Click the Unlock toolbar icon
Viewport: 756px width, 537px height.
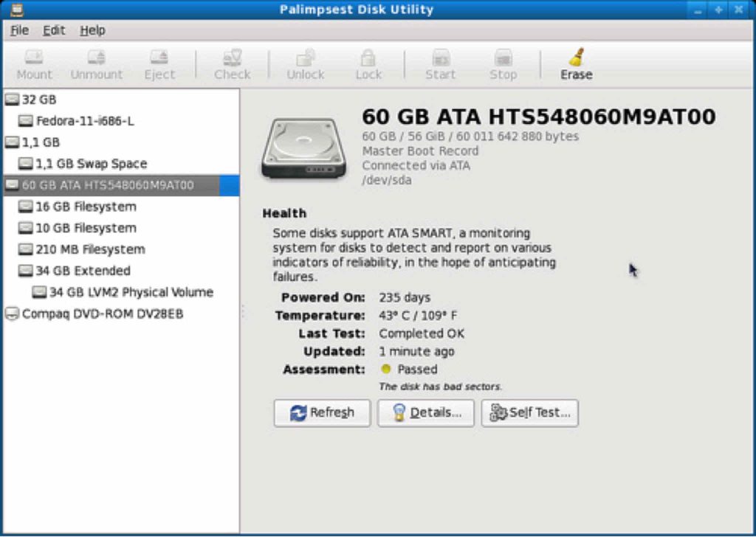(x=305, y=58)
